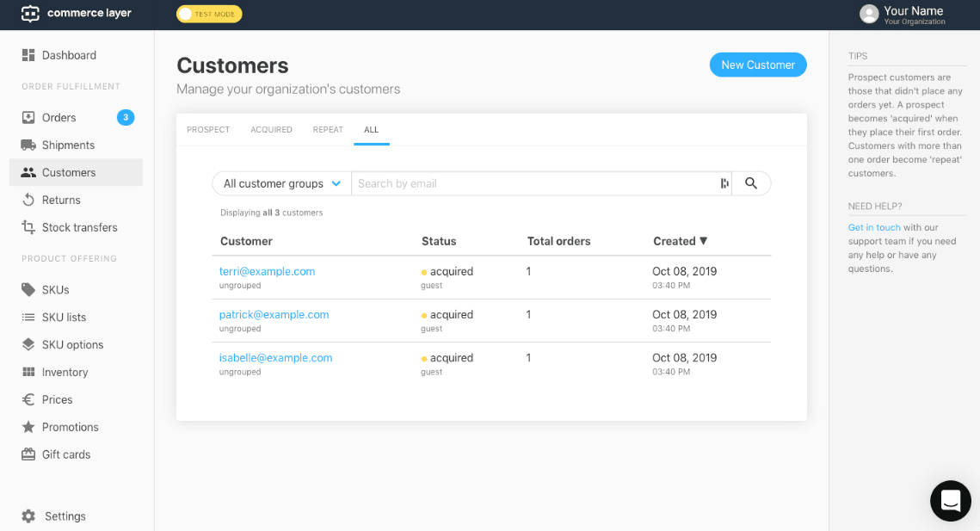Click Oct 08, 2019 date in terri's row
Screen dimensions: 980x531
(x=684, y=271)
